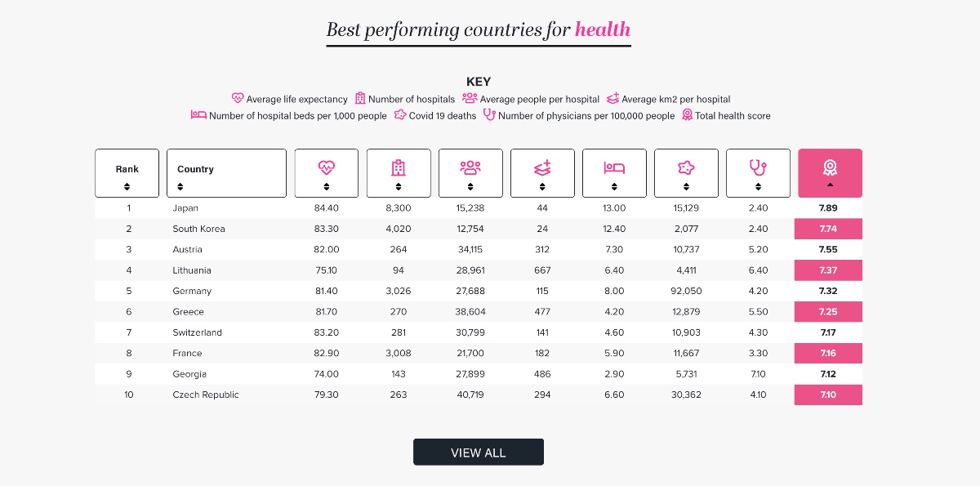Click the Czech Republic score 7.10 cell
The image size is (980, 486).
[829, 395]
